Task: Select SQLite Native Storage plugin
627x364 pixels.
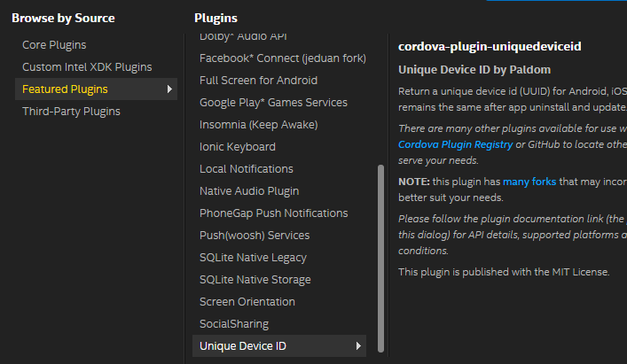Action: click(x=255, y=280)
